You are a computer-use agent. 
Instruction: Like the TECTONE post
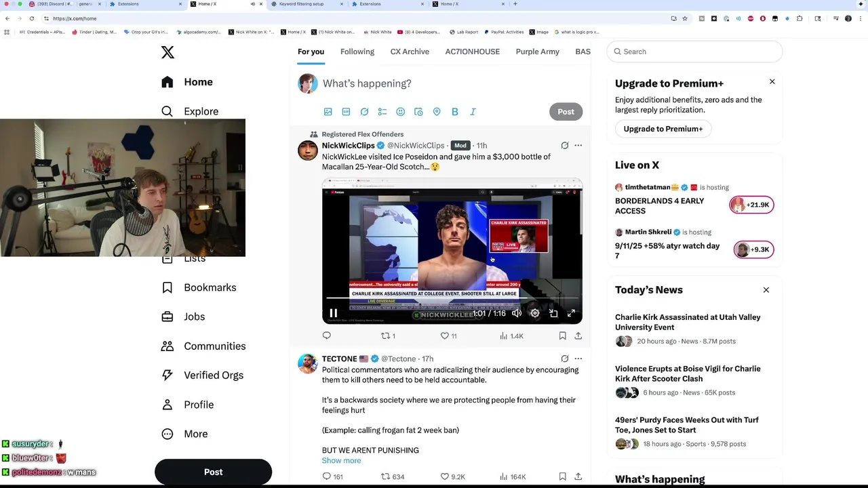coord(453,476)
